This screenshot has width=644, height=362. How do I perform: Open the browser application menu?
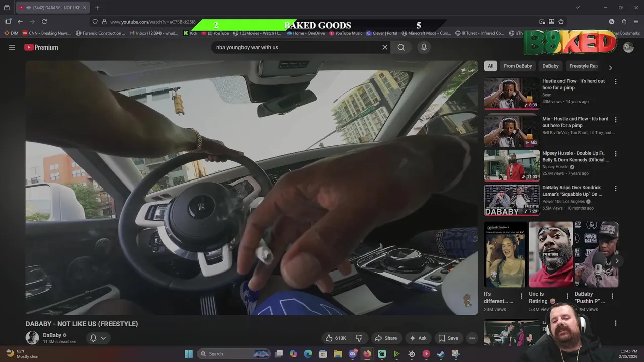pos(636,22)
